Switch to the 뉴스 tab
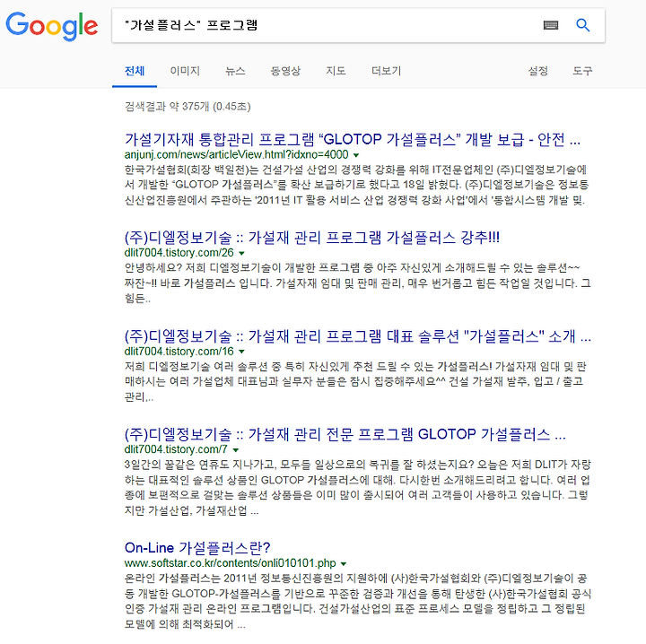The height and width of the screenshot is (644, 646). coord(235,71)
